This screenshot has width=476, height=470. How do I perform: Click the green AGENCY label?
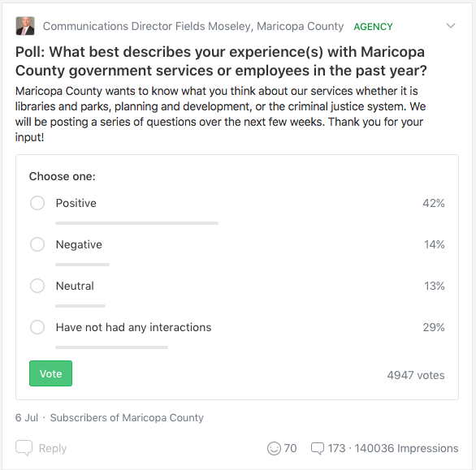pos(373,27)
